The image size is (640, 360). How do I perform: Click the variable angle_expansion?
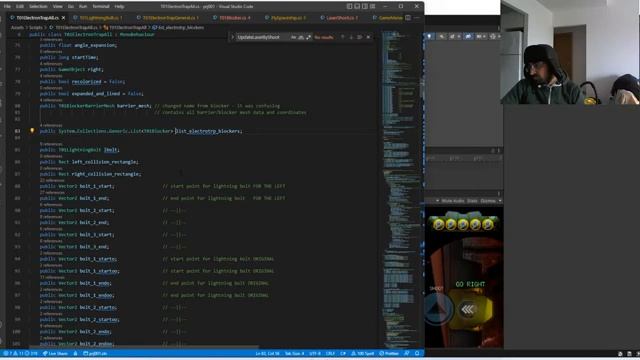95,45
